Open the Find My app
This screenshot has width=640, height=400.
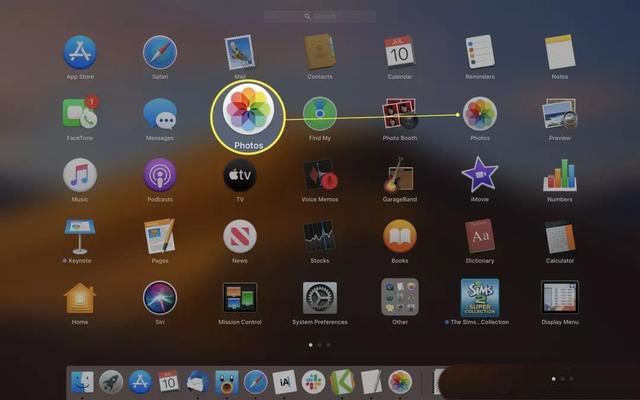(319, 113)
